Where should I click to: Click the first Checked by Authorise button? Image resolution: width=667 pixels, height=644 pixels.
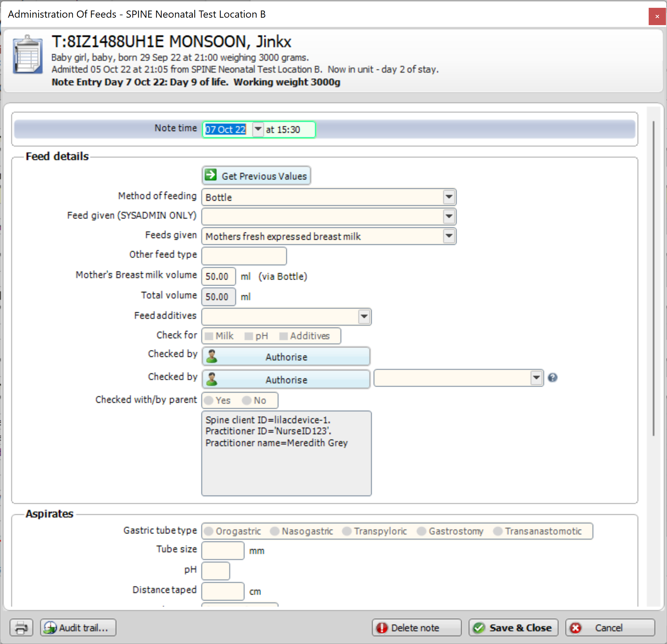(x=286, y=357)
